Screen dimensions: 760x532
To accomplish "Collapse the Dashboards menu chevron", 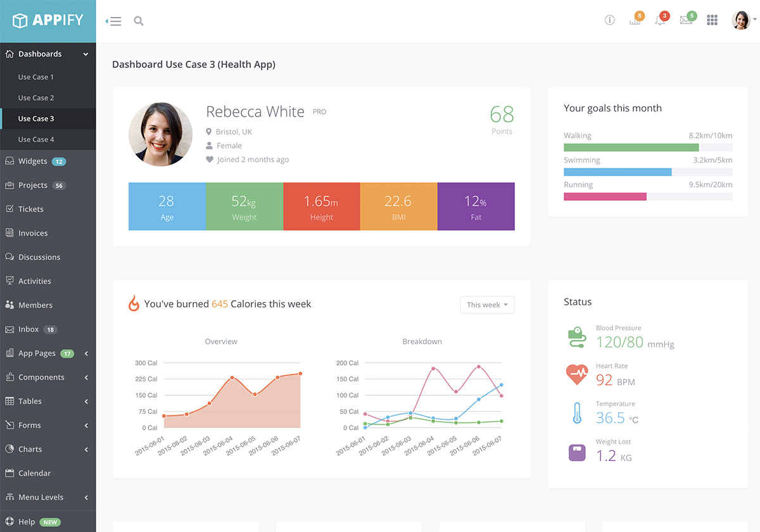I will 85,54.
